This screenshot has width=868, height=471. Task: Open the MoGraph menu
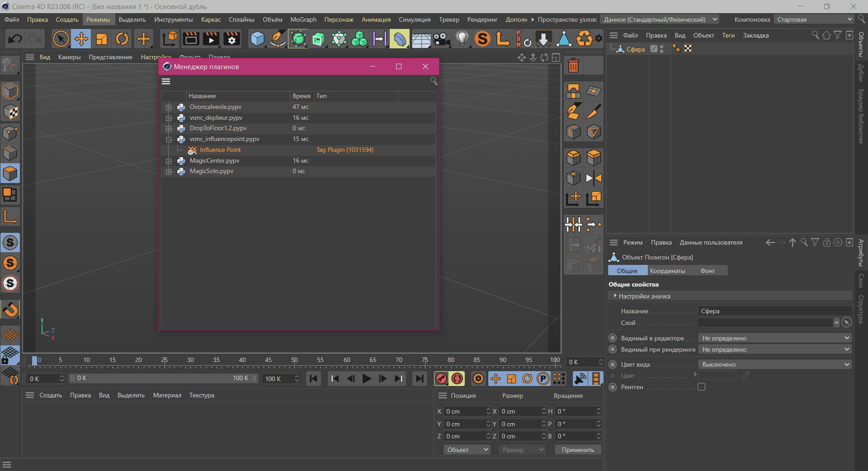[x=303, y=19]
